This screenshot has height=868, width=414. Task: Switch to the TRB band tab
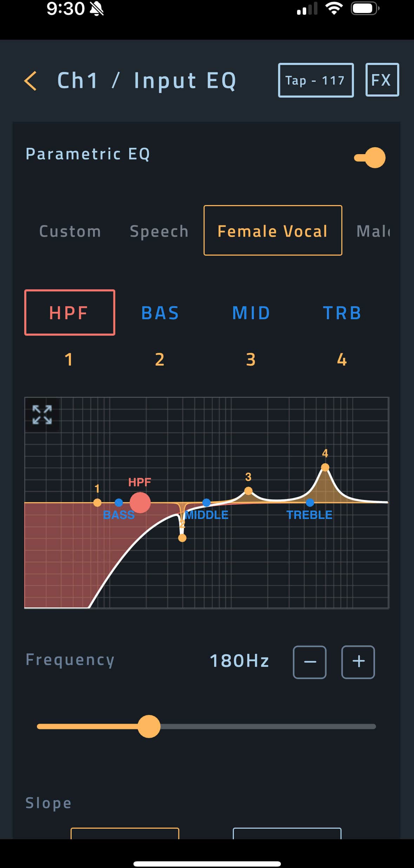pos(342,313)
